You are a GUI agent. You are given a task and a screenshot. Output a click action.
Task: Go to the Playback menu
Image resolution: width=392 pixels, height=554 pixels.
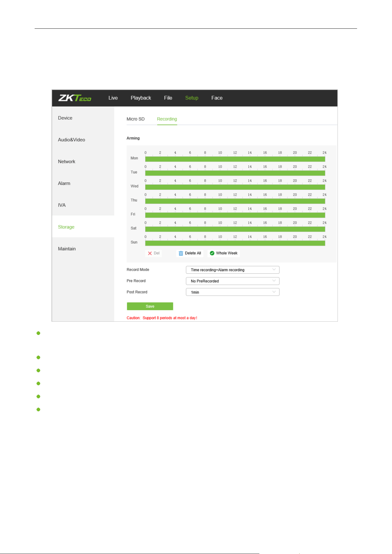[141, 98]
